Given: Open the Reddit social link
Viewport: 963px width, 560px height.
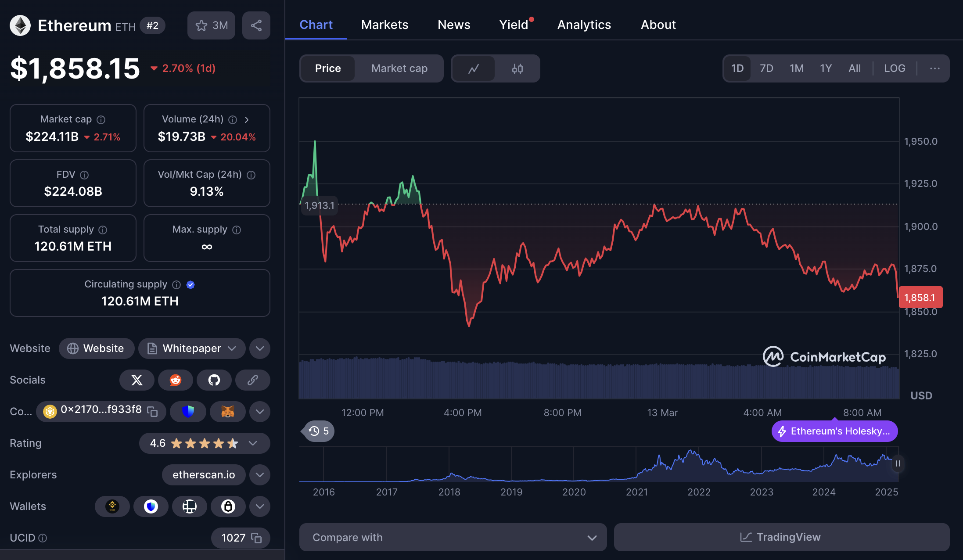Looking at the screenshot, I should 176,380.
